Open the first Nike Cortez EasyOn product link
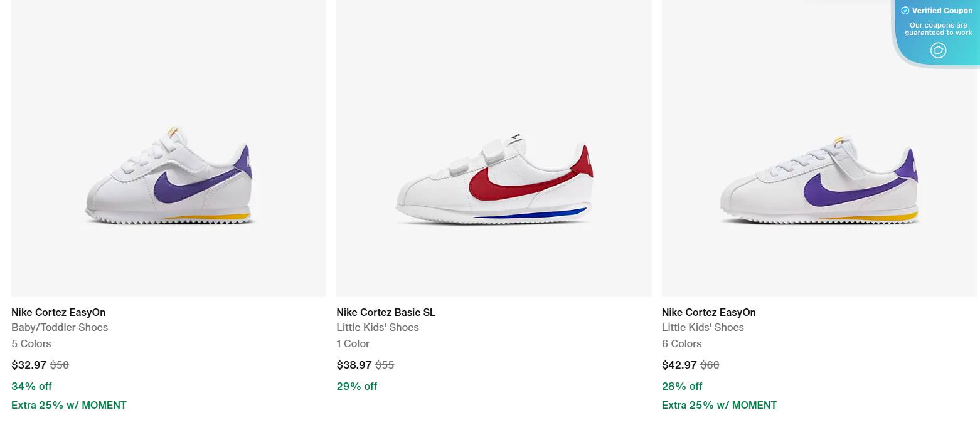Image resolution: width=980 pixels, height=430 pixels. (x=58, y=312)
